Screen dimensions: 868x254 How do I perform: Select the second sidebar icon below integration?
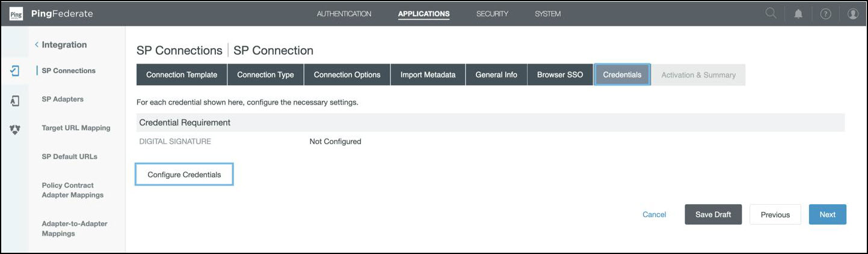15,101
